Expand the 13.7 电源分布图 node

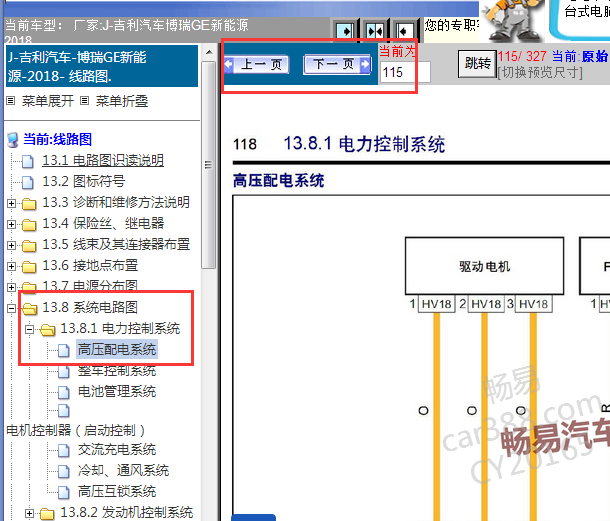tap(11, 287)
